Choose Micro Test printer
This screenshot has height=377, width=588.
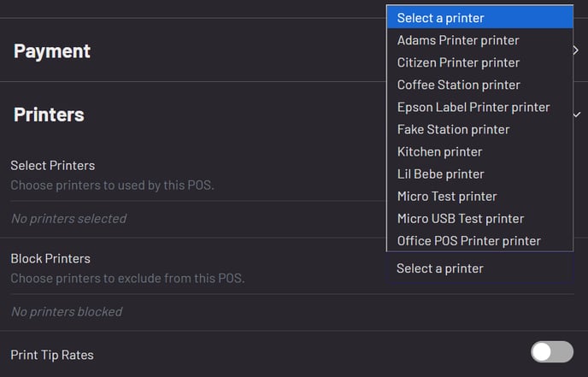pos(447,196)
